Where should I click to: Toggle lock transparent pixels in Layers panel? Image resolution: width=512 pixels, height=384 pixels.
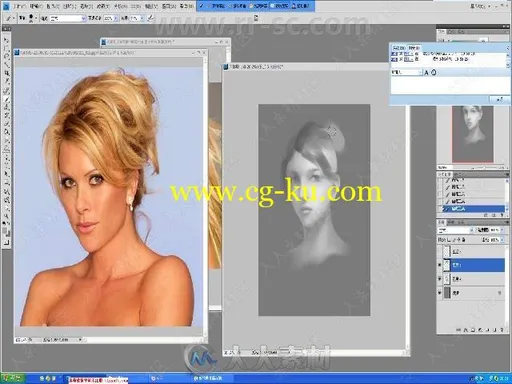pos(449,240)
